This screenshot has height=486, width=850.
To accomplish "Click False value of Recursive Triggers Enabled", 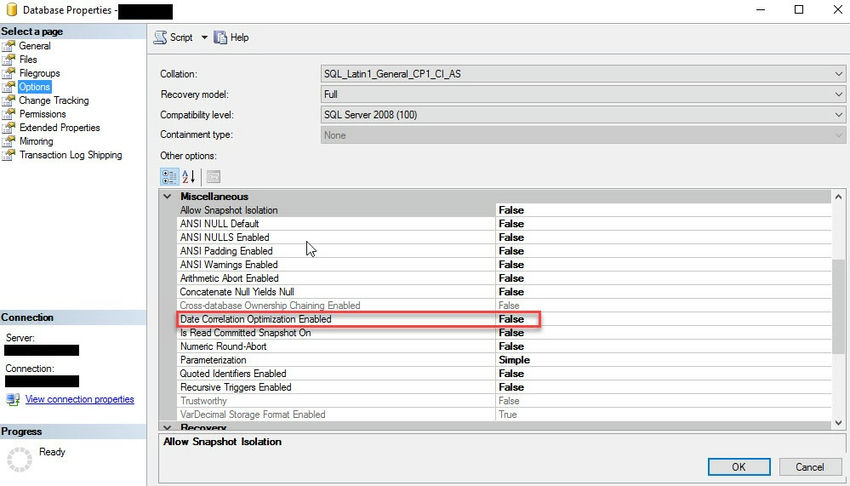I will [x=511, y=387].
